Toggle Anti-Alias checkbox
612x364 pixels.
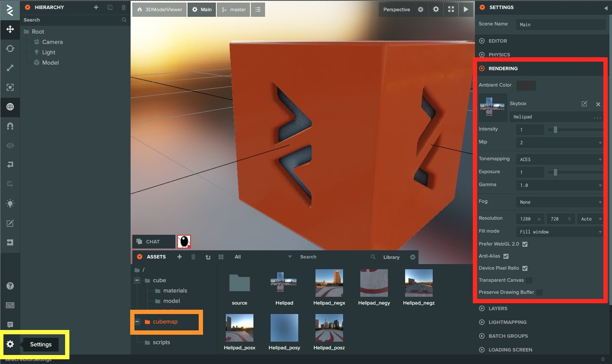coord(506,256)
